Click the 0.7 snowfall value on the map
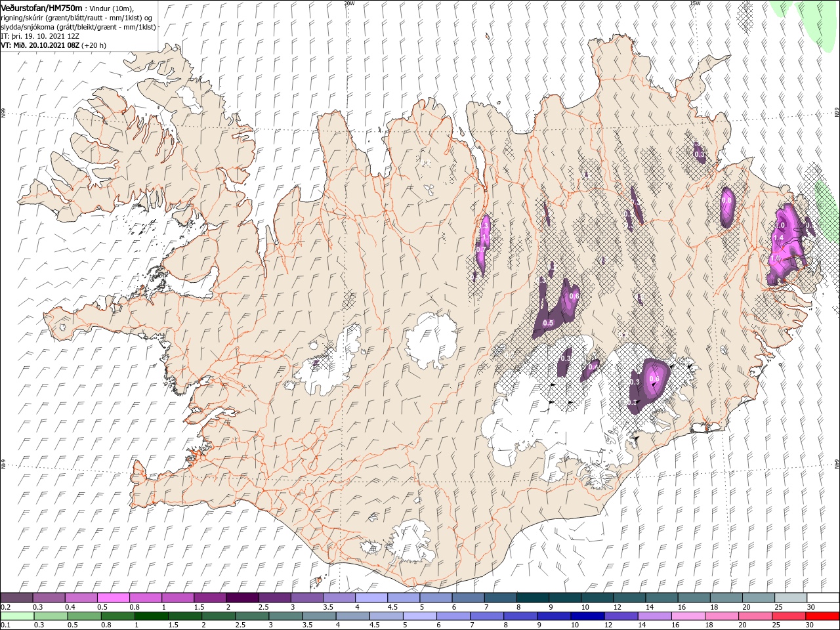The width and height of the screenshot is (840, 630). pos(480,249)
